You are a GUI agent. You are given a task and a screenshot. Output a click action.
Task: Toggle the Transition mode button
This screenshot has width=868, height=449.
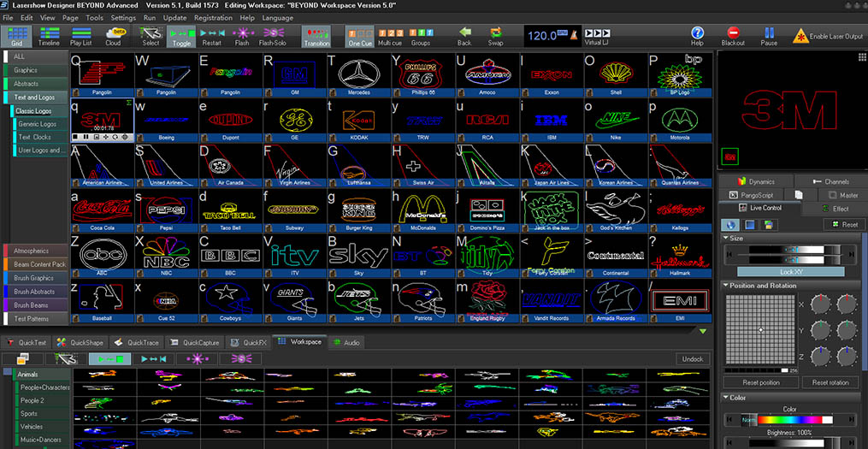pos(316,35)
